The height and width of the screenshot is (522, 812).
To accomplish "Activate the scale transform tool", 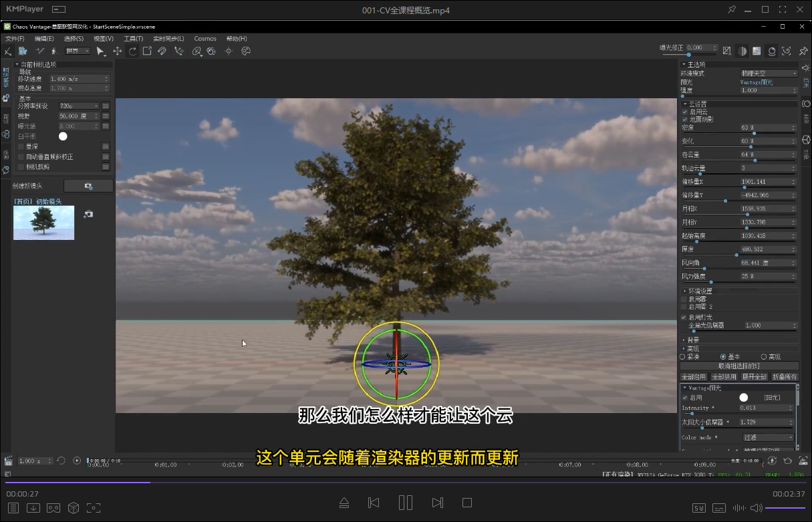I will 147,51.
